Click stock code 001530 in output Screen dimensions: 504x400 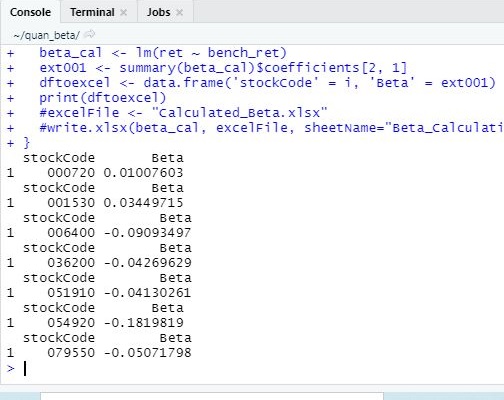[71, 203]
